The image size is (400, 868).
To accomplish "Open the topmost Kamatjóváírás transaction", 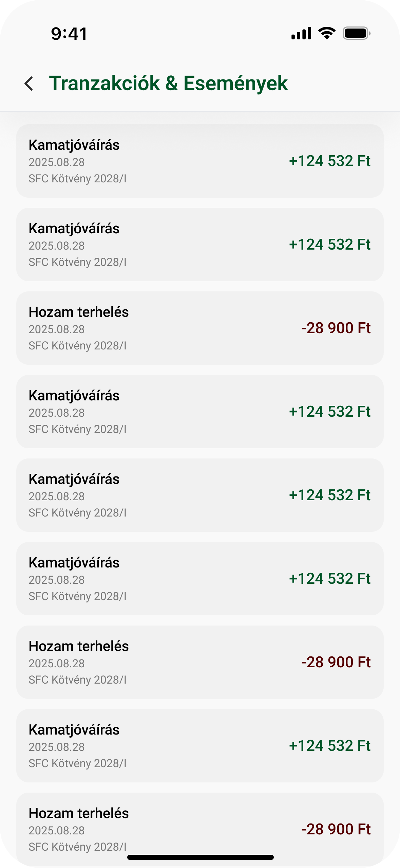I will click(x=200, y=161).
